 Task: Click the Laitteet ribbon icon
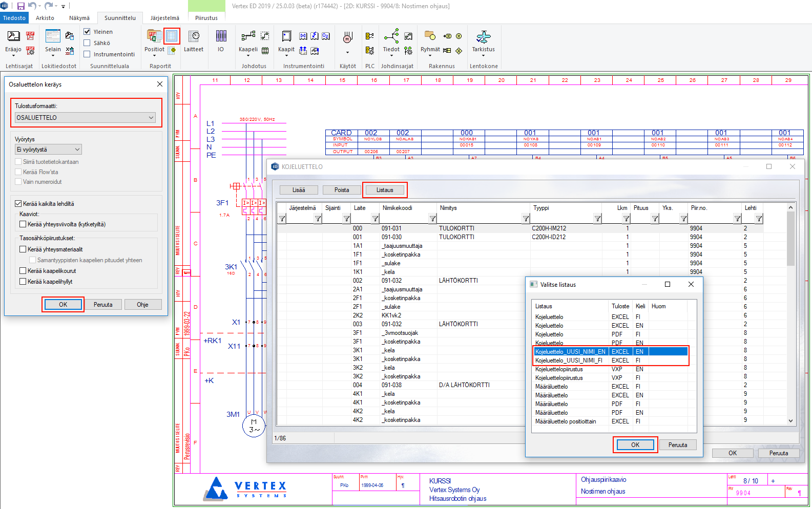pyautogui.click(x=194, y=37)
